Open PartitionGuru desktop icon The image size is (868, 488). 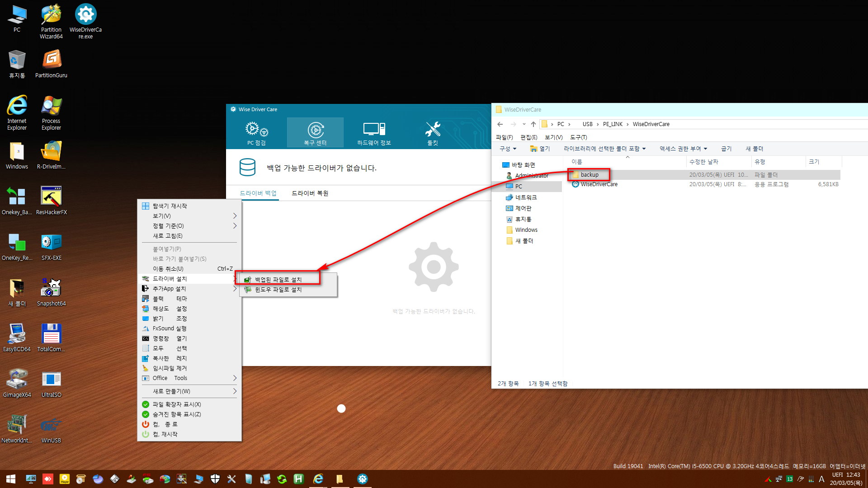point(51,64)
